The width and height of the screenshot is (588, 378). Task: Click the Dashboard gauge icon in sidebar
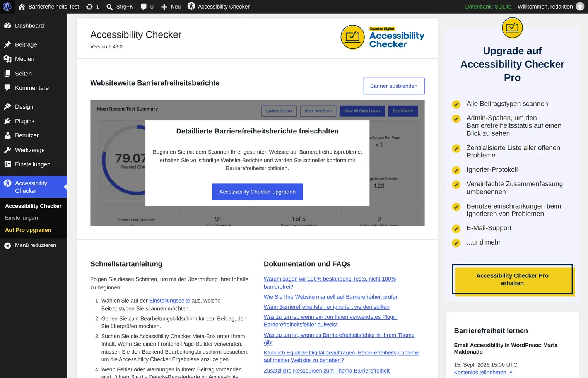(x=7, y=26)
